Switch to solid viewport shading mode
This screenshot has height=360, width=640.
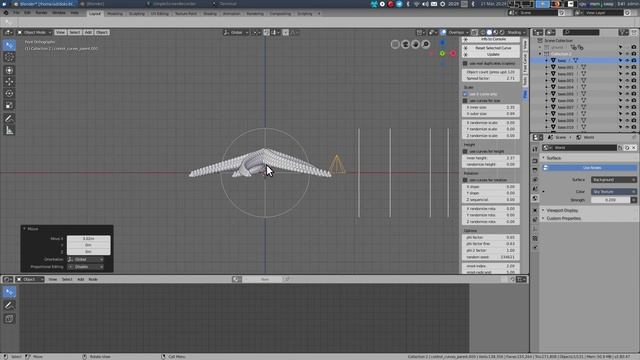pyautogui.click(x=489, y=32)
